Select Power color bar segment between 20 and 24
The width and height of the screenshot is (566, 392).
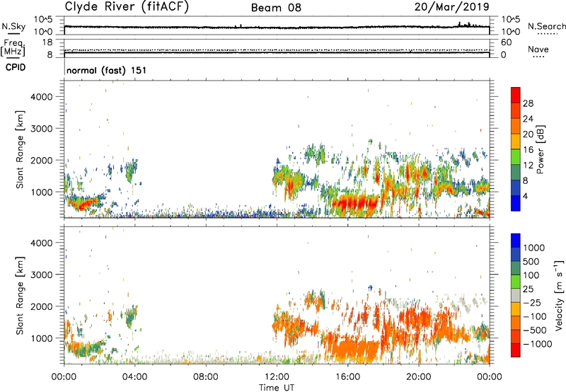(x=516, y=126)
